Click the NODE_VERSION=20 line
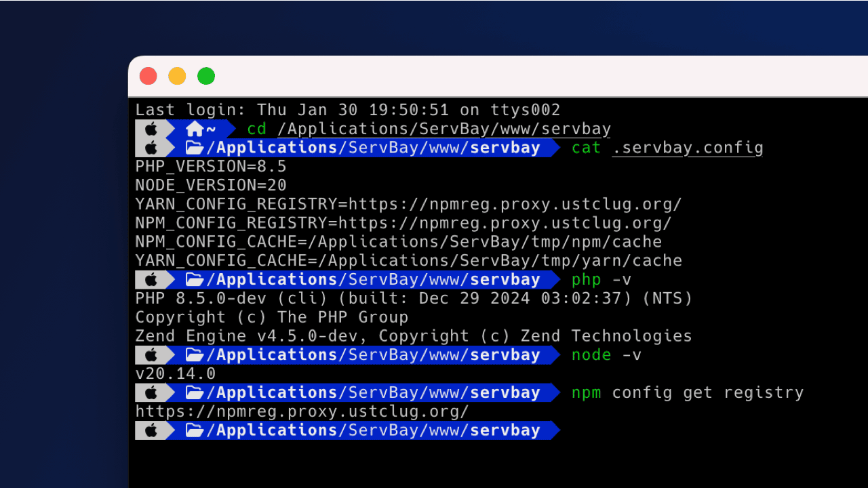This screenshot has width=868, height=488. (x=211, y=185)
